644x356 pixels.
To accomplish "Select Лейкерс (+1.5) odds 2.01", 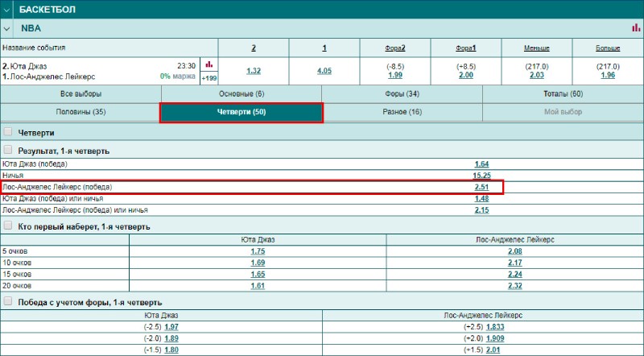I will tap(493, 350).
